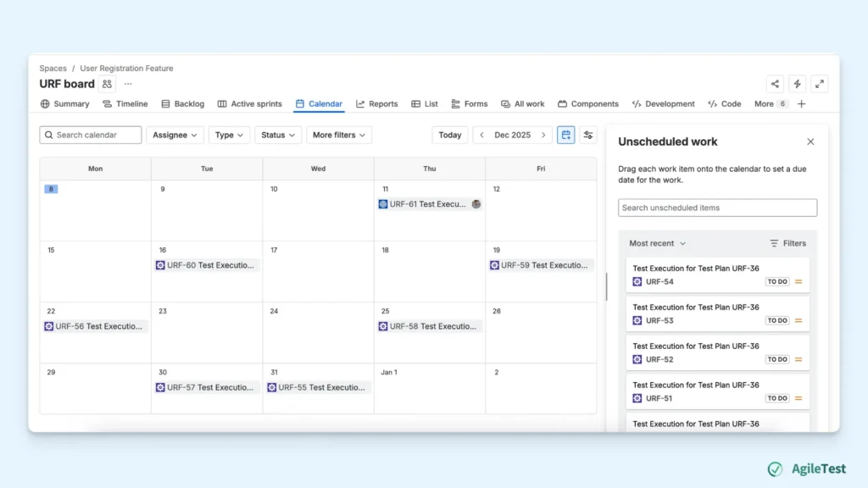Viewport: 868px width, 488px height.
Task: Click URF-52 priority medium icon
Action: tap(798, 359)
